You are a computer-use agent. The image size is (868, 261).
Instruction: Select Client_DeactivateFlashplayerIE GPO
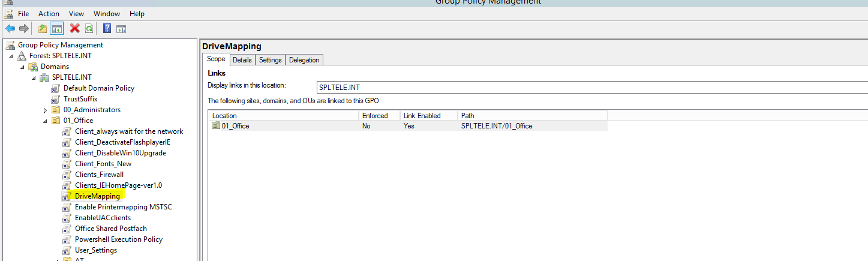[123, 142]
